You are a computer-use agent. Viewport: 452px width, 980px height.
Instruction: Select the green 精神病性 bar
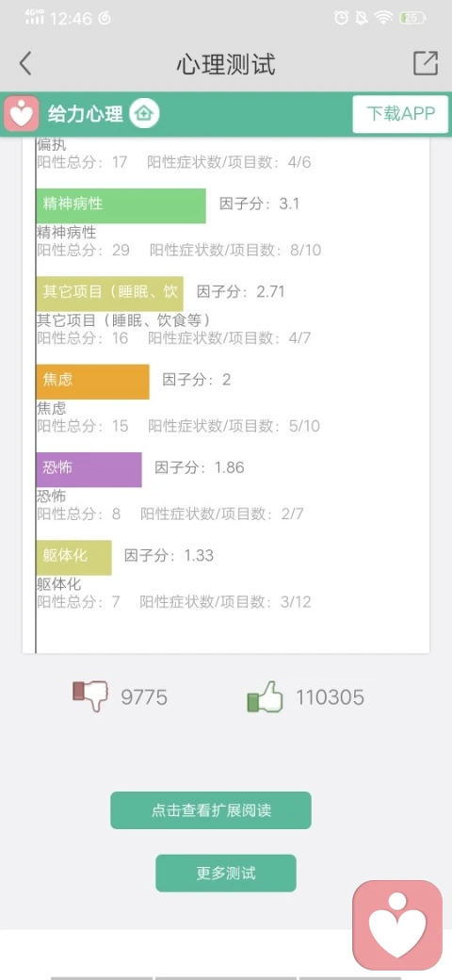coord(121,205)
